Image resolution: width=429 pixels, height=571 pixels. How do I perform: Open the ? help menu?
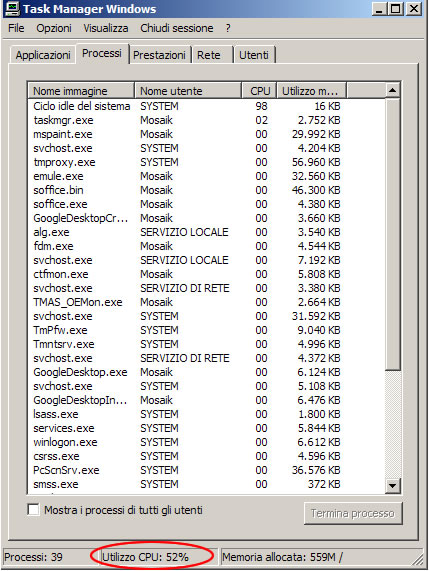point(228,28)
